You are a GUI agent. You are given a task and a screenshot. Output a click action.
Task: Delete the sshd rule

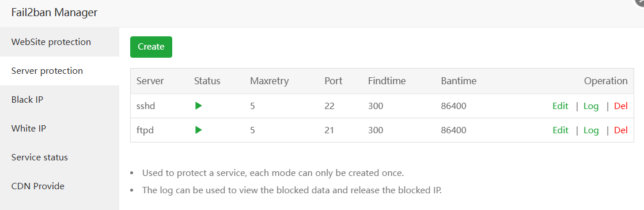pyautogui.click(x=620, y=106)
